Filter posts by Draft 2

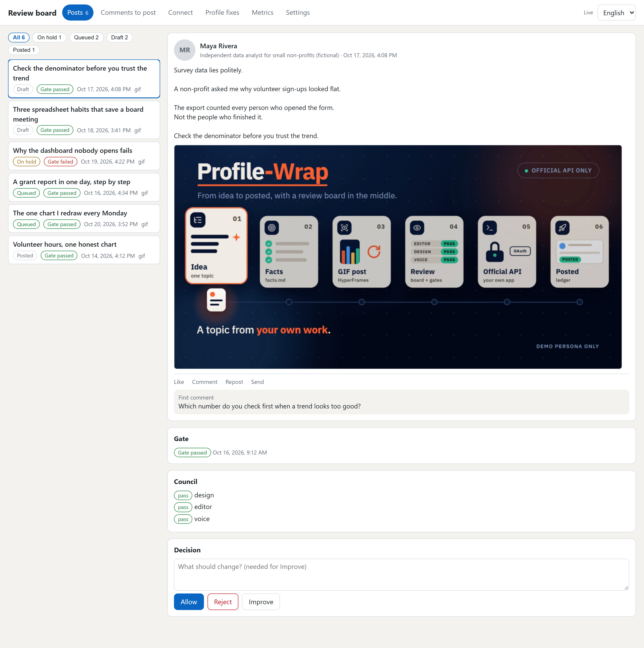point(119,37)
